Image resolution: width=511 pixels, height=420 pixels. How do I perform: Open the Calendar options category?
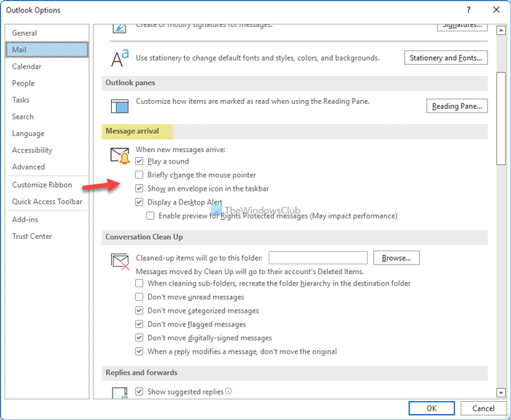[27, 66]
